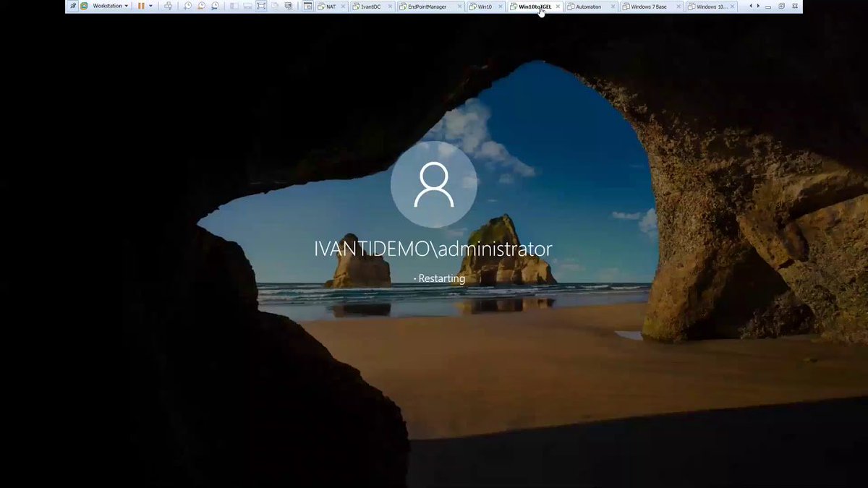Viewport: 868px width, 488px height.
Task: Click the IVANTIDEMO\administrator account name
Action: click(x=433, y=249)
